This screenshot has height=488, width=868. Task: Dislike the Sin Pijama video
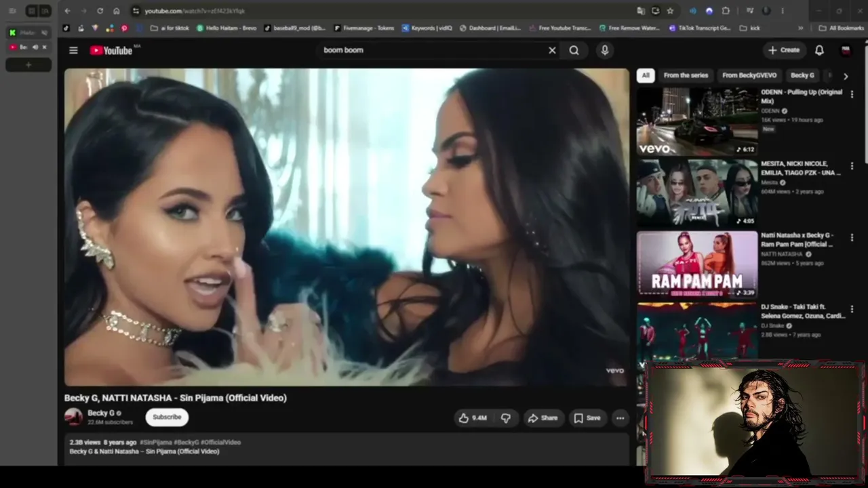coord(506,418)
